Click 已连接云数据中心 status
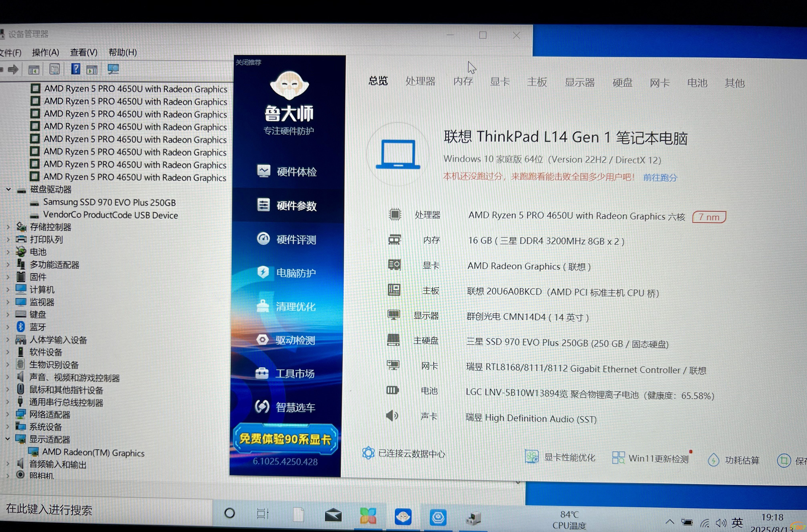Screen dimensions: 807x532 click(403, 453)
